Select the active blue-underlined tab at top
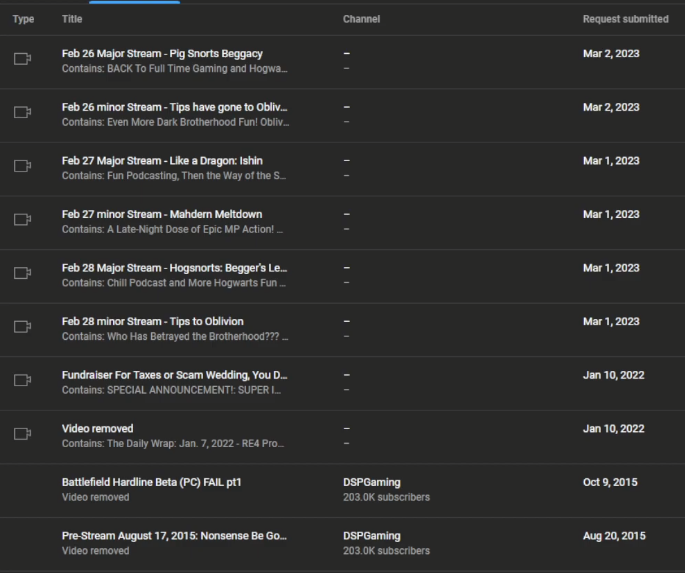This screenshot has height=573, width=685. (x=134, y=2)
